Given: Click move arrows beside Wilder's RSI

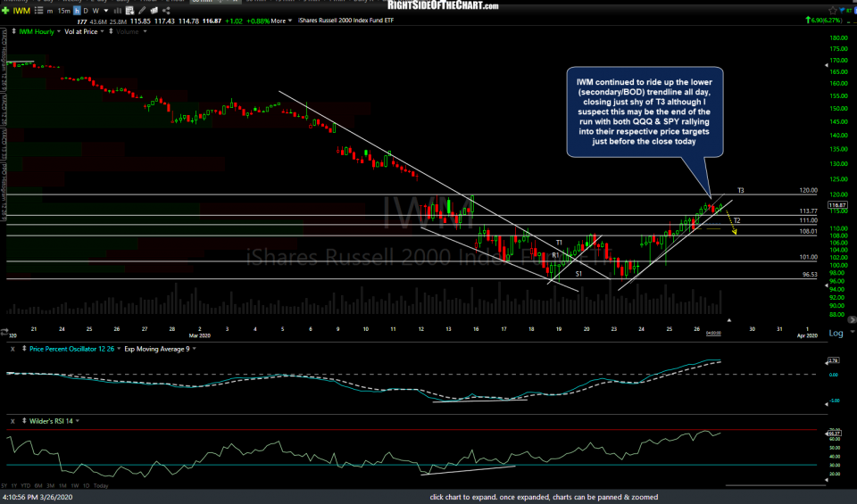Looking at the screenshot, I should [x=24, y=421].
